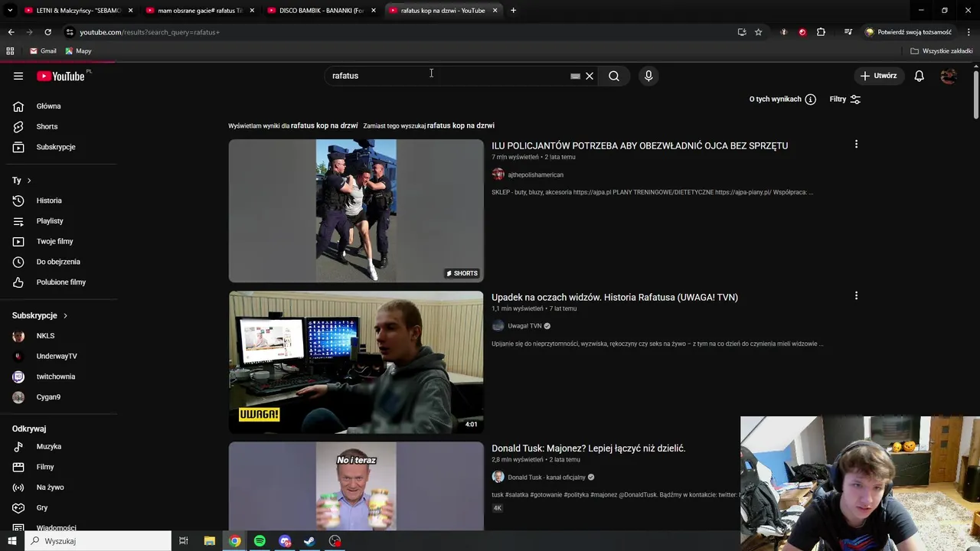The width and height of the screenshot is (980, 551).
Task: Open YouTube notifications bell
Action: click(x=920, y=76)
